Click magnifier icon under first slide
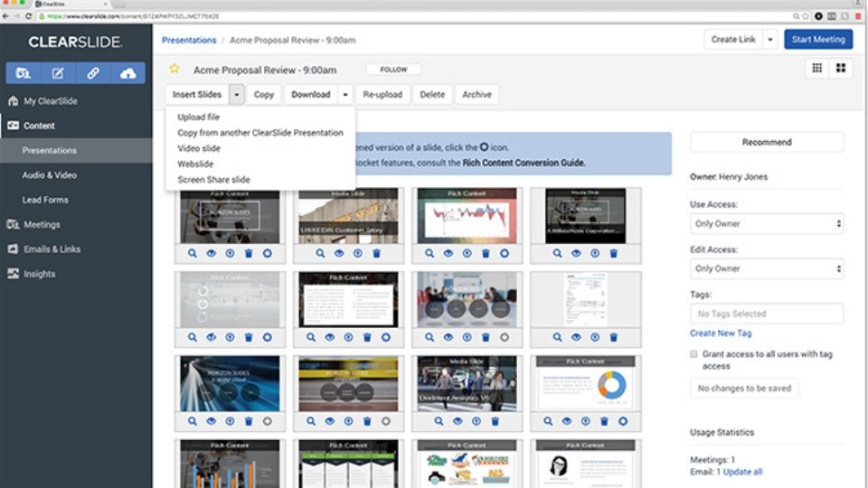The height and width of the screenshot is (488, 868). pyautogui.click(x=193, y=254)
